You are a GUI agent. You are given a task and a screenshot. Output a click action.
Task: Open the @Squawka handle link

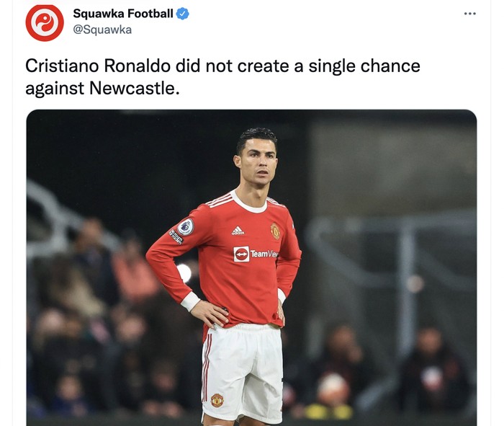point(102,30)
